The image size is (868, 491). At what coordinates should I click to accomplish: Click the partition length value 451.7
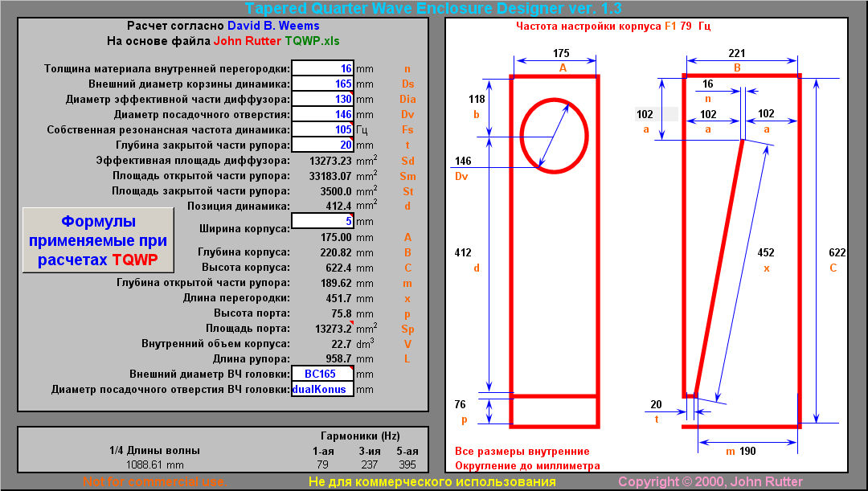[338, 298]
